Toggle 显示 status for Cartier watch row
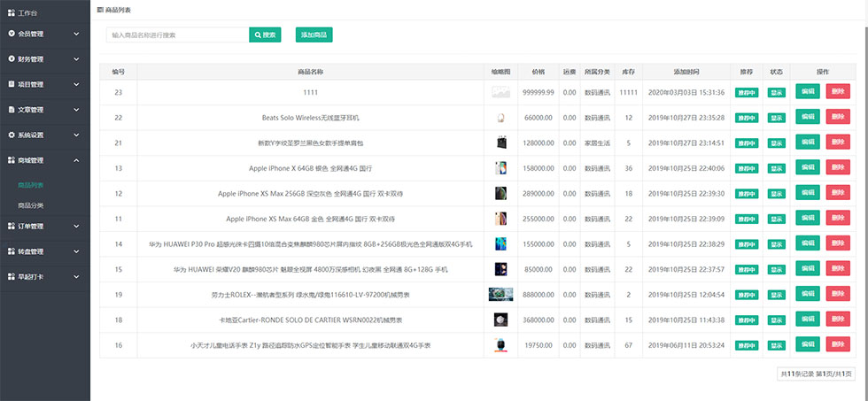 pos(776,320)
